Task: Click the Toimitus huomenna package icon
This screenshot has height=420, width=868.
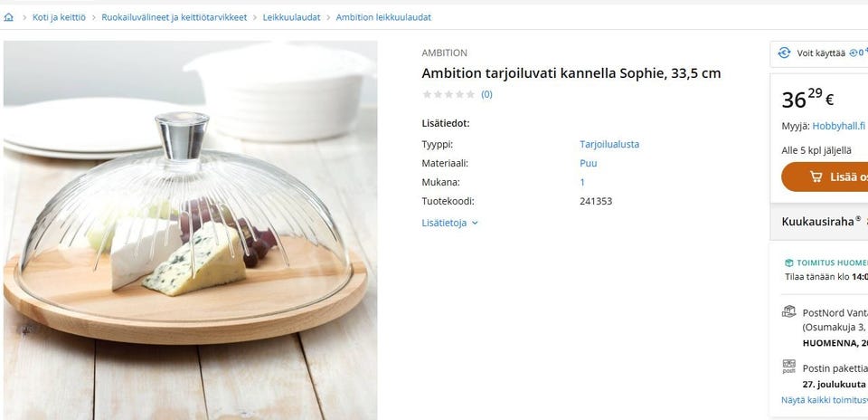Action: (x=788, y=262)
